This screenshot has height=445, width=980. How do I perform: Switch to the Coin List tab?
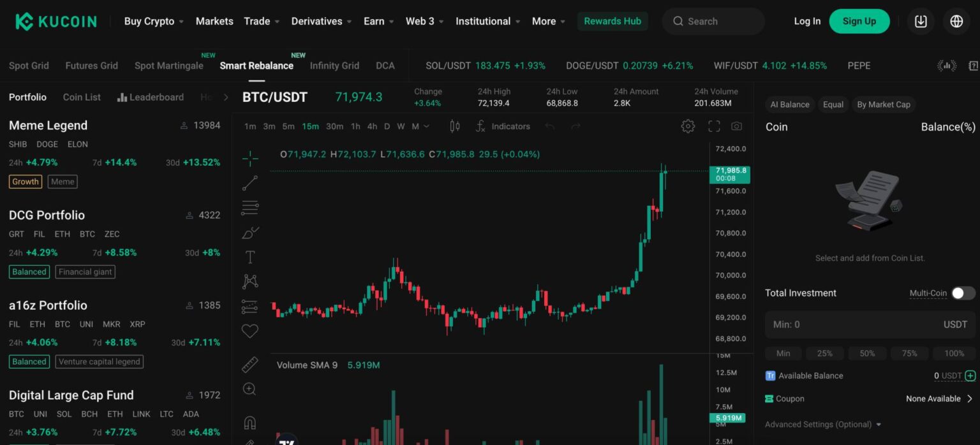pos(81,97)
